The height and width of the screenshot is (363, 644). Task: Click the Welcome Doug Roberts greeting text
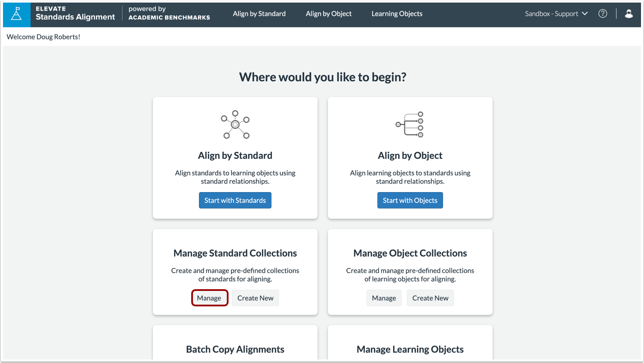pos(43,36)
